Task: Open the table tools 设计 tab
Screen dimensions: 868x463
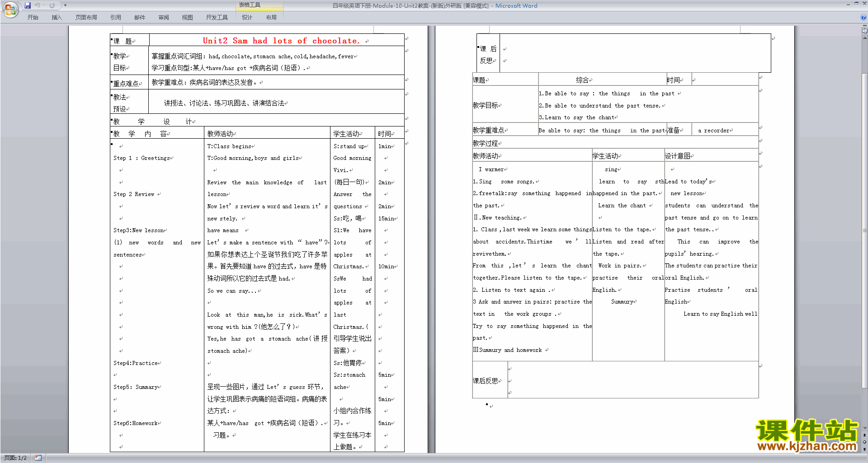Action: pos(247,17)
